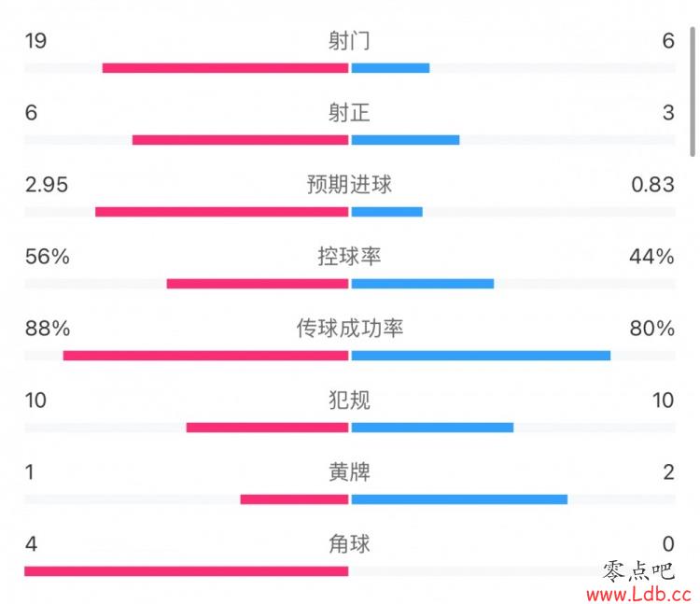The image size is (700, 604).
Task: Click the blue 射门 bar for 6 shots
Action: [x=391, y=68]
